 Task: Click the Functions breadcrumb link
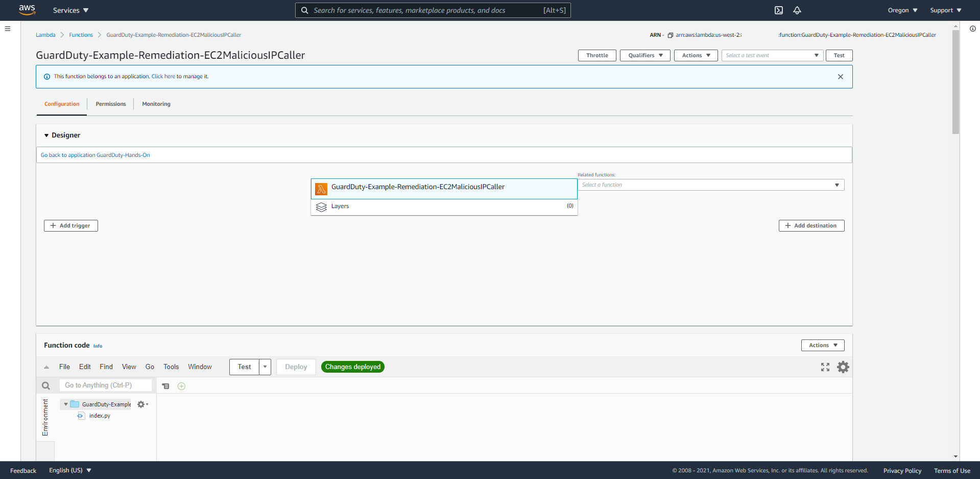(x=81, y=35)
